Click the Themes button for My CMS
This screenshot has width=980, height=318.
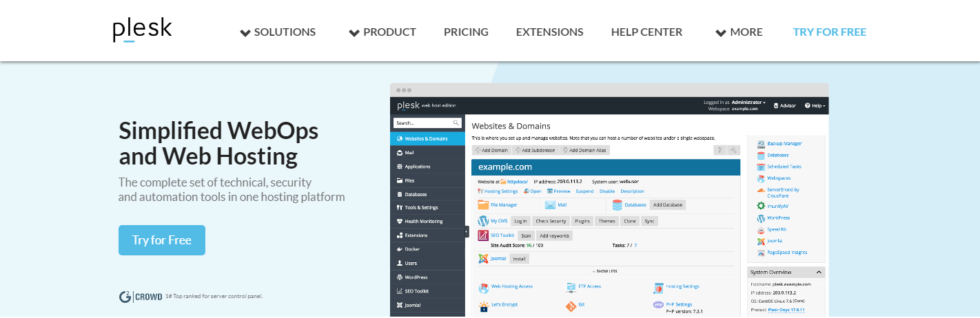click(606, 221)
